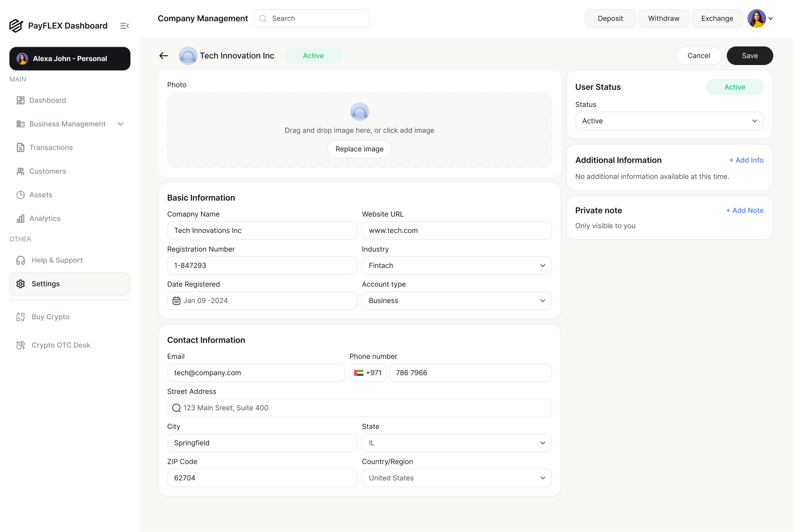This screenshot has width=793, height=532.
Task: Click the Save button
Action: [749, 56]
